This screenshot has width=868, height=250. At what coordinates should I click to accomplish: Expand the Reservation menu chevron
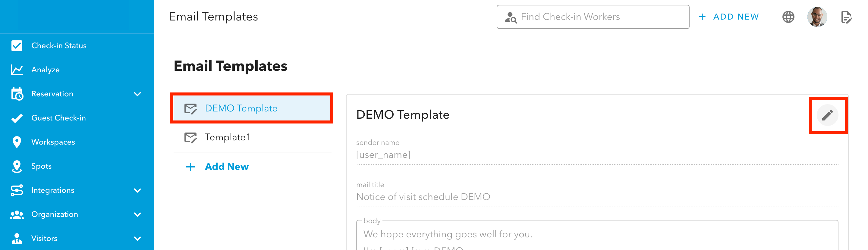tap(137, 94)
